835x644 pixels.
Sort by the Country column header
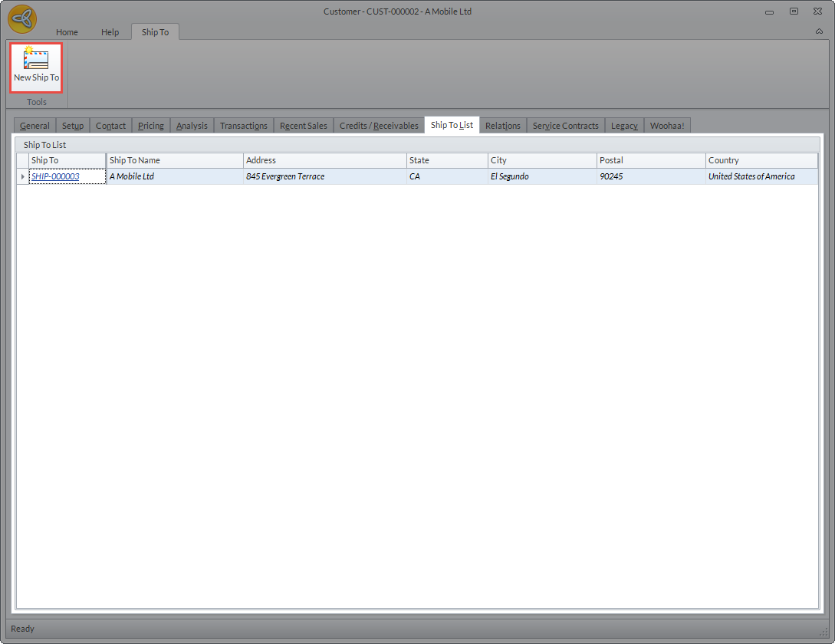761,160
